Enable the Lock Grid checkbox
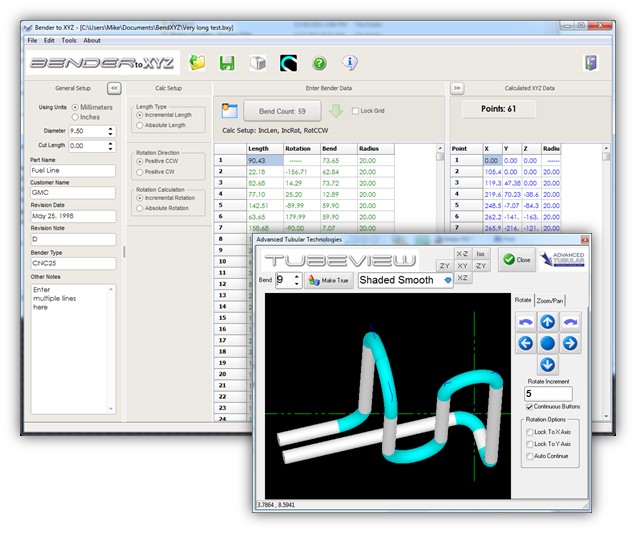This screenshot has width=636, height=533. (x=355, y=111)
